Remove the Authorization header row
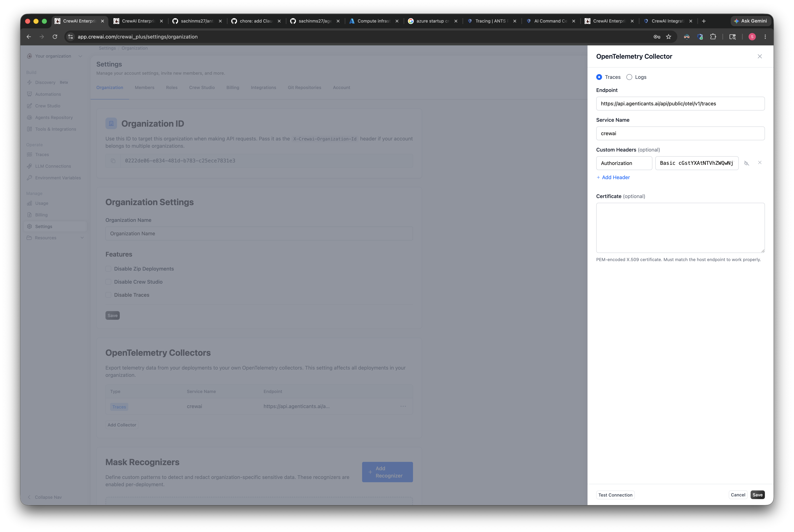This screenshot has width=794, height=532. point(760,162)
